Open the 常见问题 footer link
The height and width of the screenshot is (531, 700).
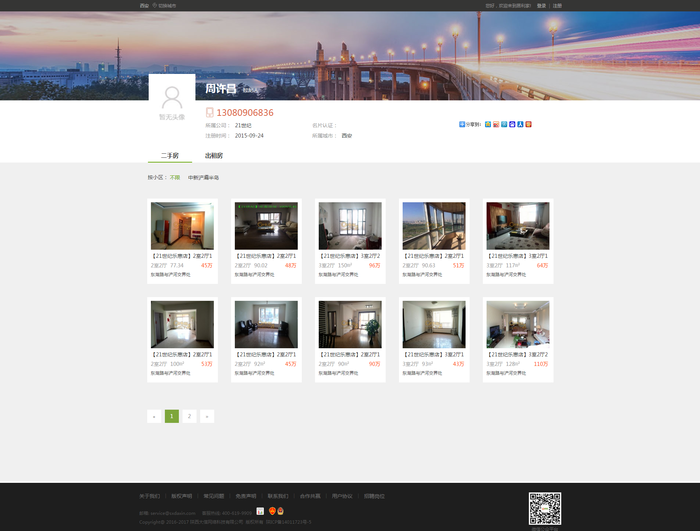coord(214,496)
